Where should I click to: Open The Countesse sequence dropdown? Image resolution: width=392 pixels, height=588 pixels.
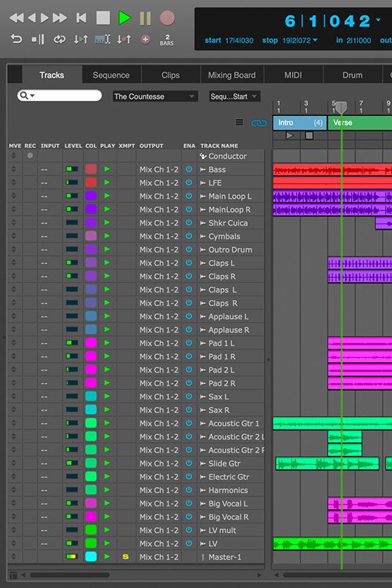coord(155,97)
